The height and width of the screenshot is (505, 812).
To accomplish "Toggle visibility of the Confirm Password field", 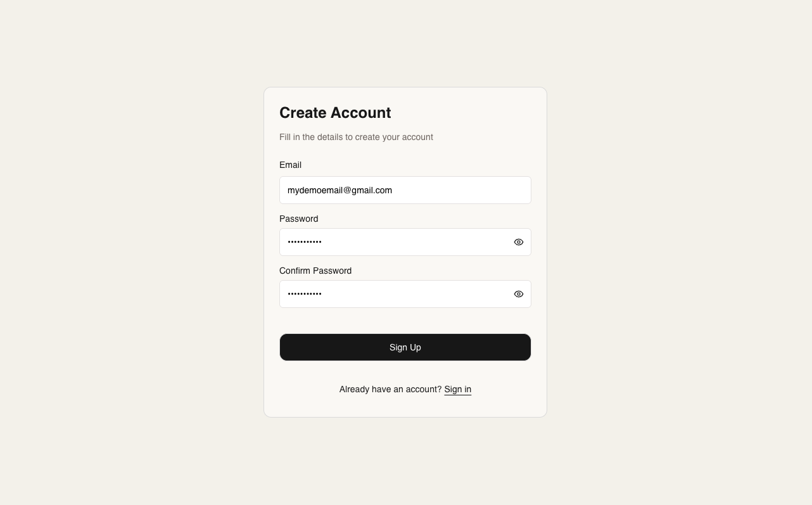I will pos(519,294).
